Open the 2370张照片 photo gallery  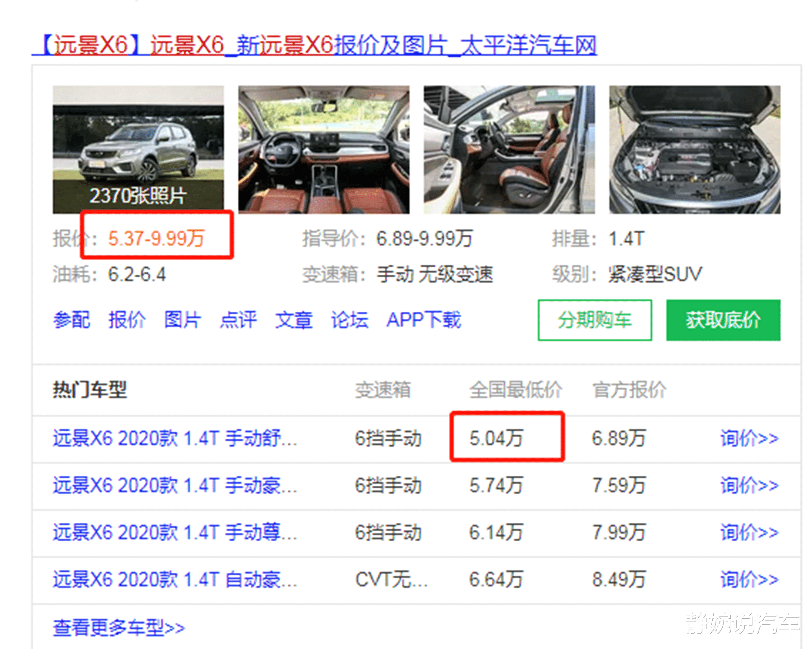click(x=138, y=196)
